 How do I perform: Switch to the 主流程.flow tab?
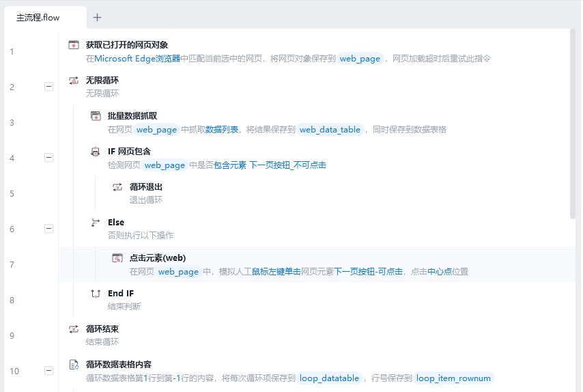[x=38, y=18]
